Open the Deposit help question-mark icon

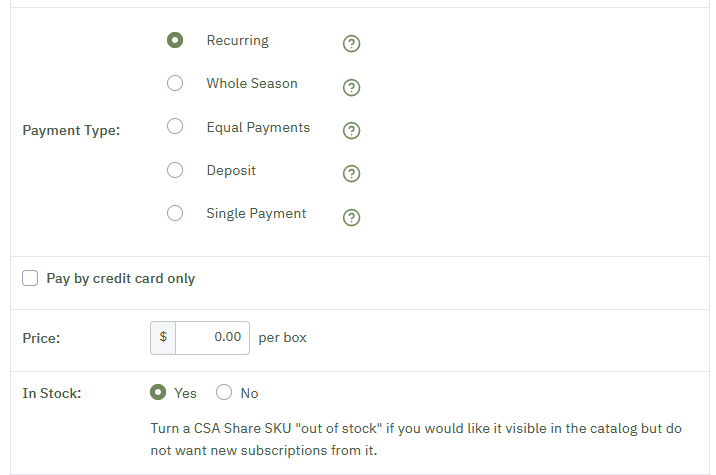pos(351,174)
